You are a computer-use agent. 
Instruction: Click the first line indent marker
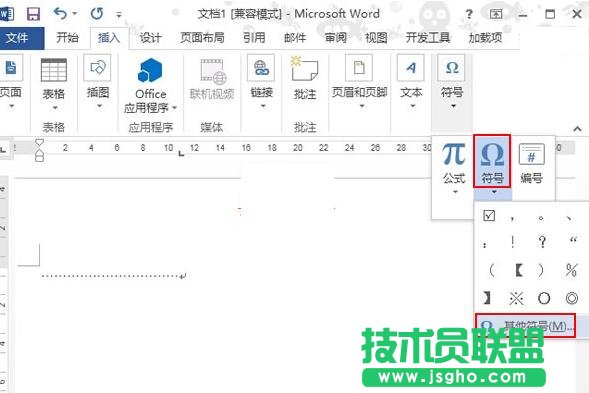pos(39,142)
